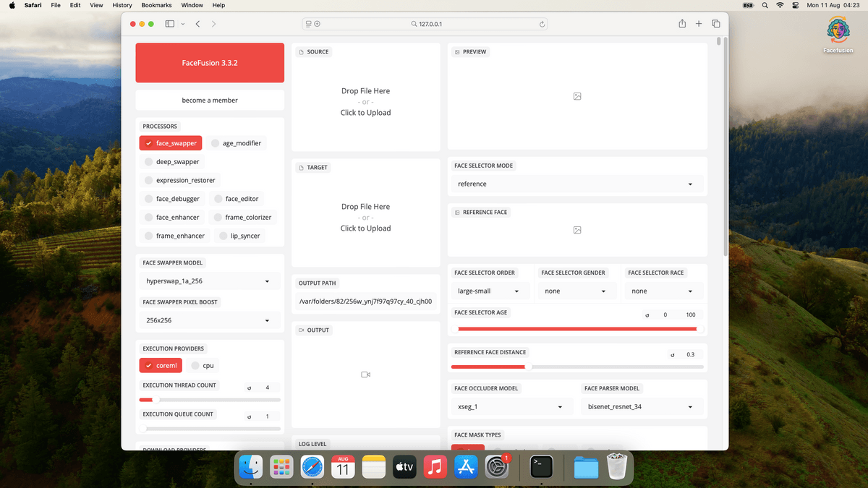This screenshot has width=868, height=488.
Task: Open the Bookmarks menu
Action: pyautogui.click(x=156, y=5)
